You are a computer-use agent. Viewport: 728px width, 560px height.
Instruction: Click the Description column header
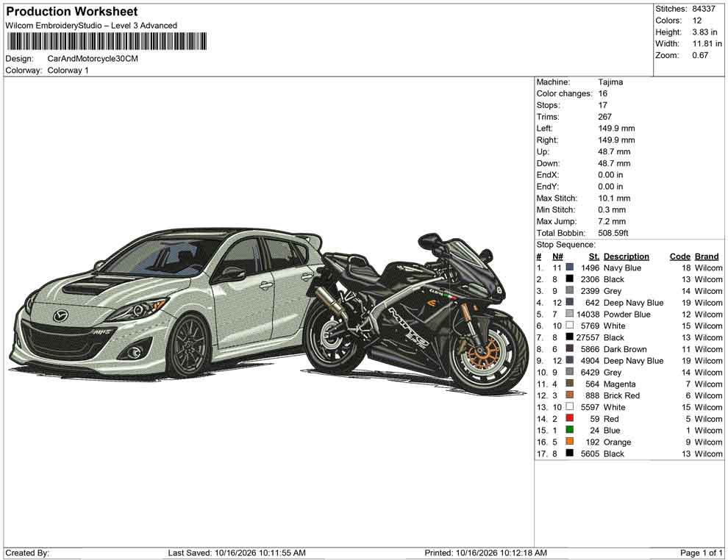point(626,256)
